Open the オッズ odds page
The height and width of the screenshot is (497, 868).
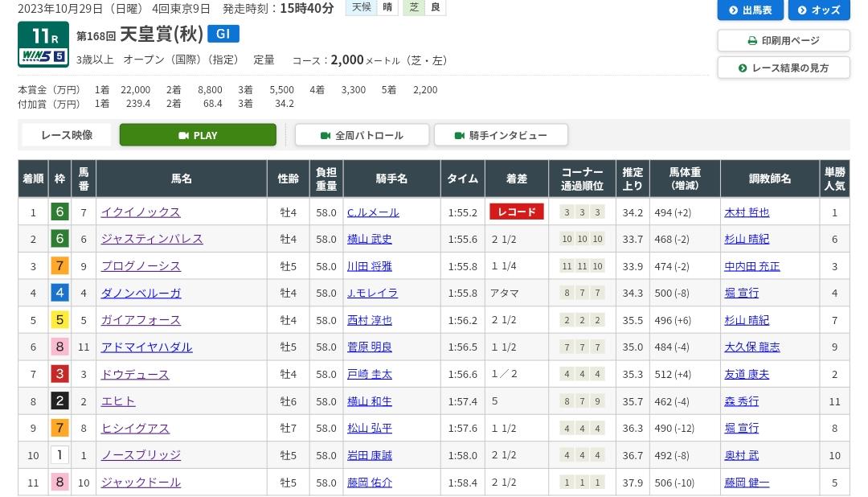point(819,10)
